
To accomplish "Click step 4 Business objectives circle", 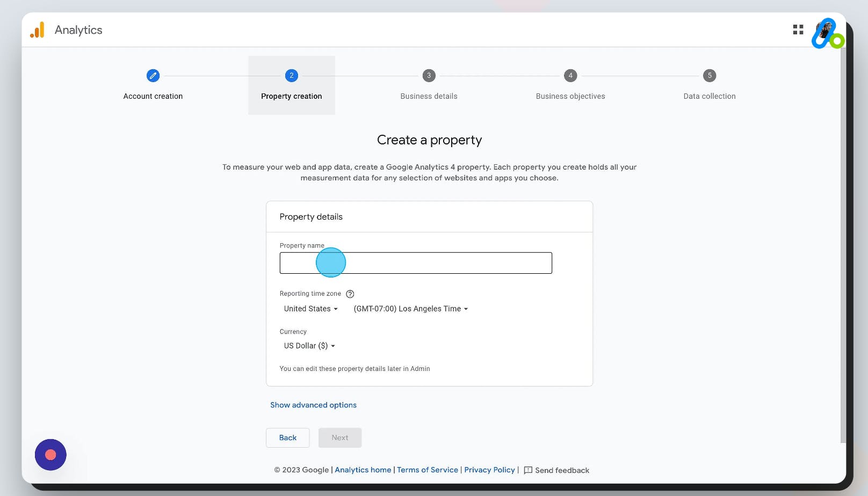I will click(x=570, y=76).
